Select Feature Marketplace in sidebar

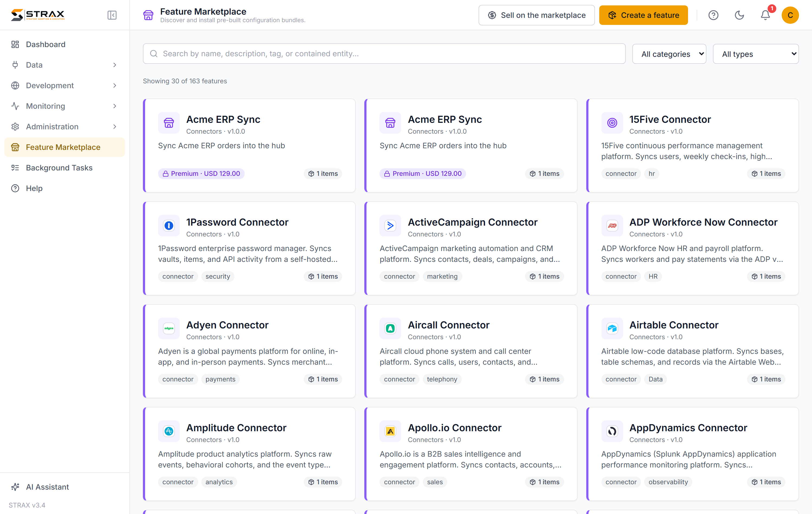tap(65, 147)
